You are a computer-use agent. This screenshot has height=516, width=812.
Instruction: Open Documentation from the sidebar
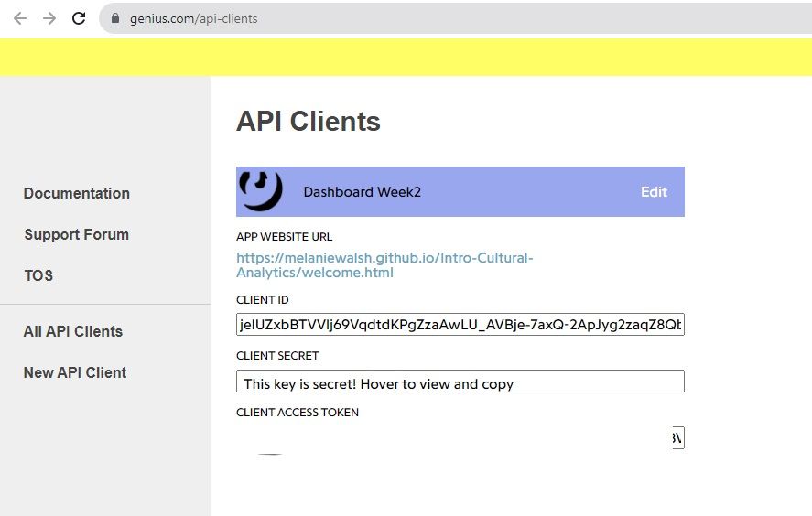[x=77, y=193]
